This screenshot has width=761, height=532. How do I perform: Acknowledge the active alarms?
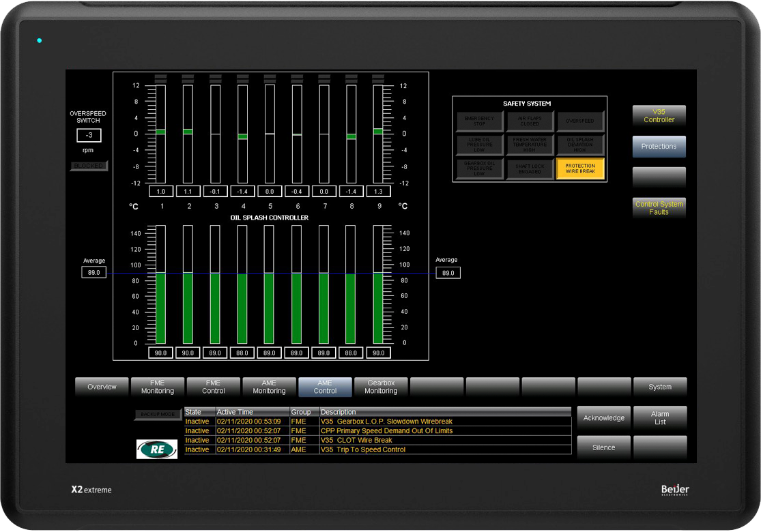(x=603, y=418)
